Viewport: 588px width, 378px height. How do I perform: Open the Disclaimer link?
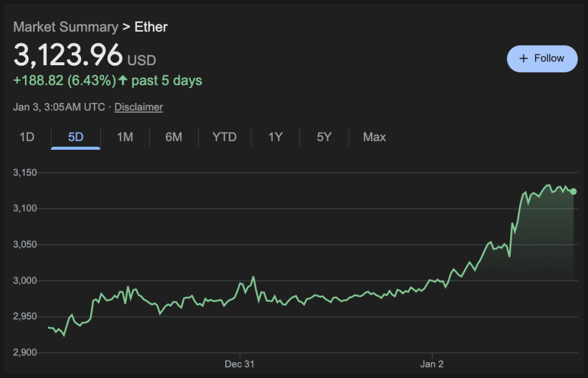point(139,107)
